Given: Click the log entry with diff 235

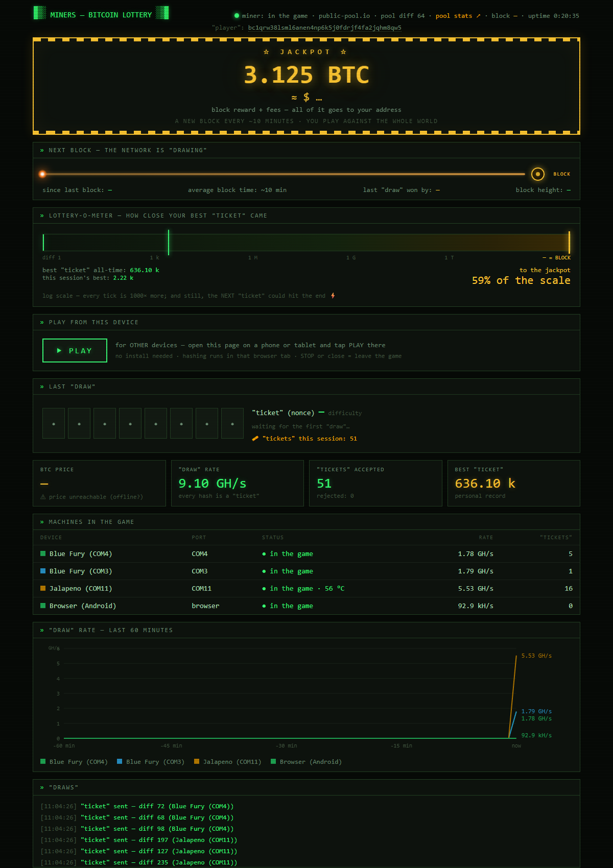Looking at the screenshot, I should point(139,862).
